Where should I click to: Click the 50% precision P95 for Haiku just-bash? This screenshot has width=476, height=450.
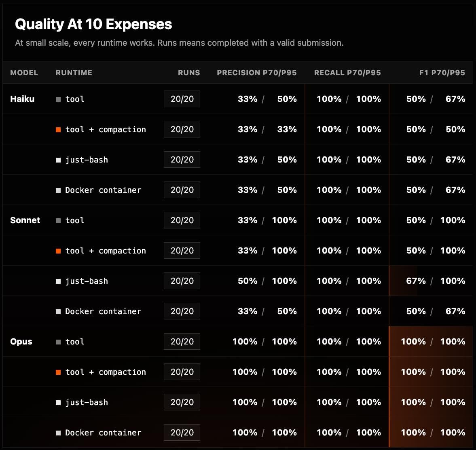coord(287,160)
